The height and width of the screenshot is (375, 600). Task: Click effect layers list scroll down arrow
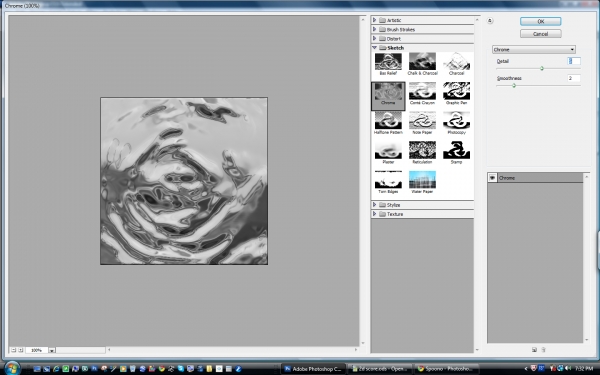[x=586, y=340]
